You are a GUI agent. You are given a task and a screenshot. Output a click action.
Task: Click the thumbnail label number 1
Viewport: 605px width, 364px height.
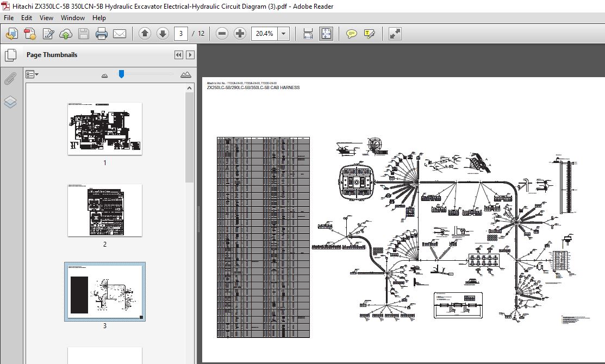104,163
